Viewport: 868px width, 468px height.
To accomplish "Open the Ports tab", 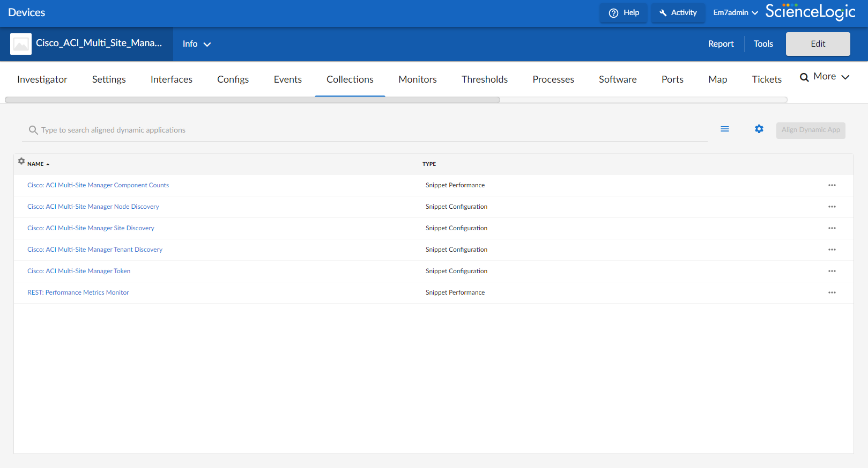I will tap(672, 79).
